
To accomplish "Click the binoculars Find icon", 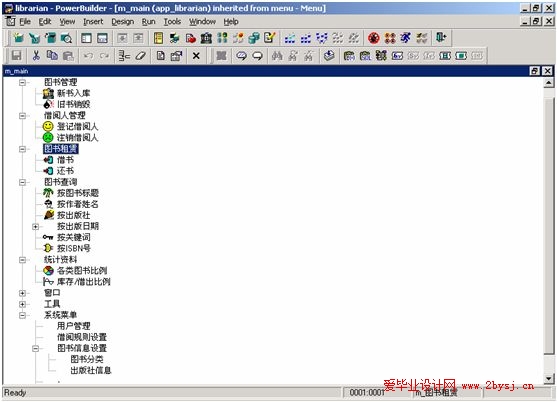I will (x=277, y=56).
